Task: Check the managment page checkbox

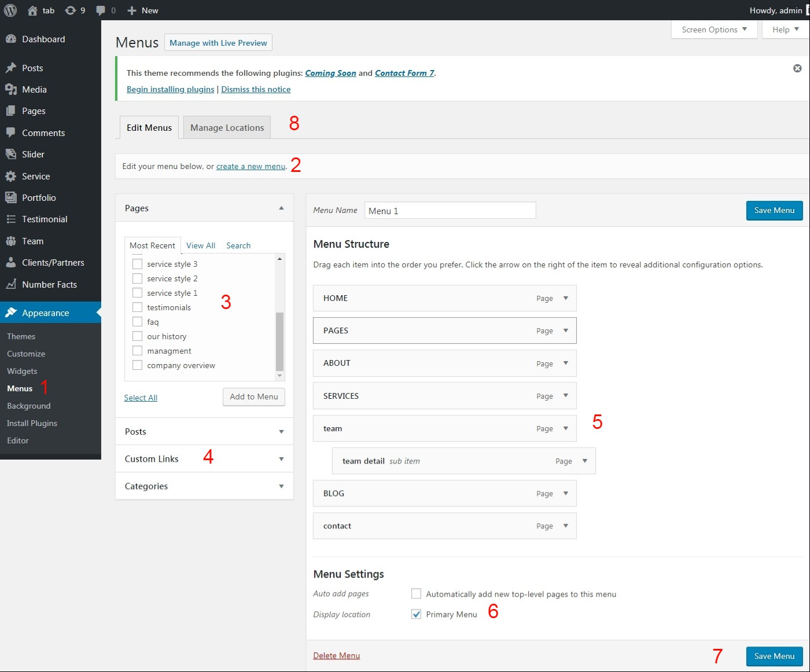Action: tap(137, 351)
